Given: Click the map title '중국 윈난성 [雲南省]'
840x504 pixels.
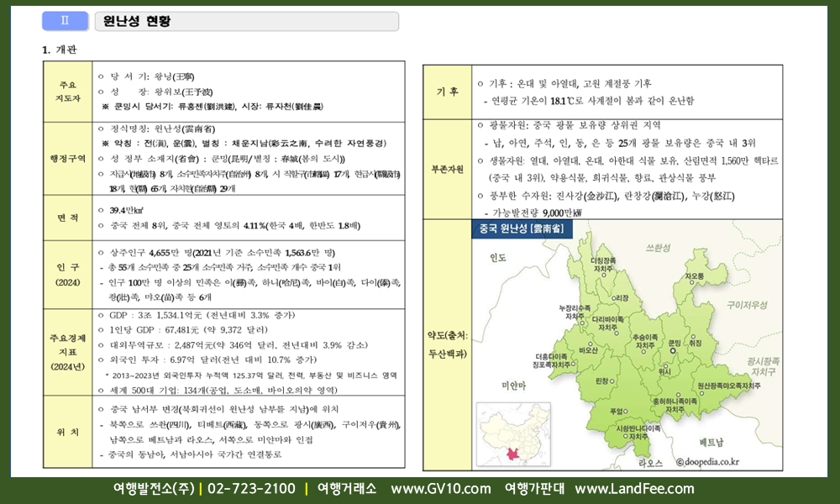Looking at the screenshot, I should [522, 228].
